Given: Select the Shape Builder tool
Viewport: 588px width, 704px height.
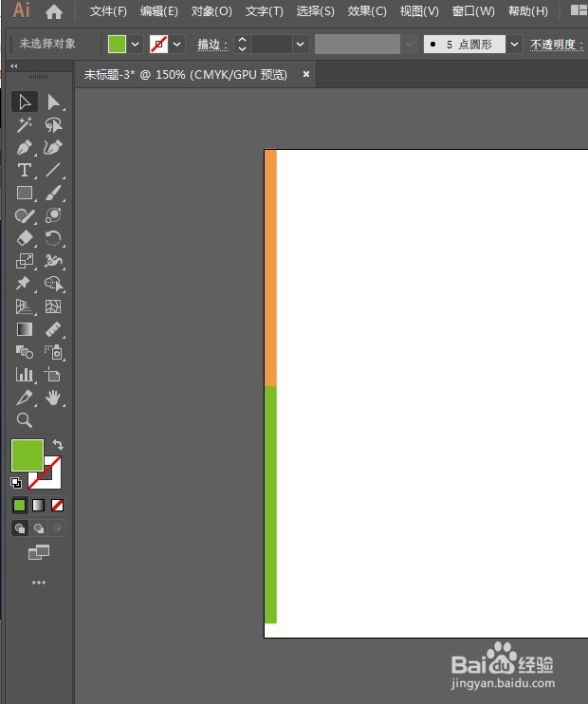Looking at the screenshot, I should pyautogui.click(x=53, y=284).
